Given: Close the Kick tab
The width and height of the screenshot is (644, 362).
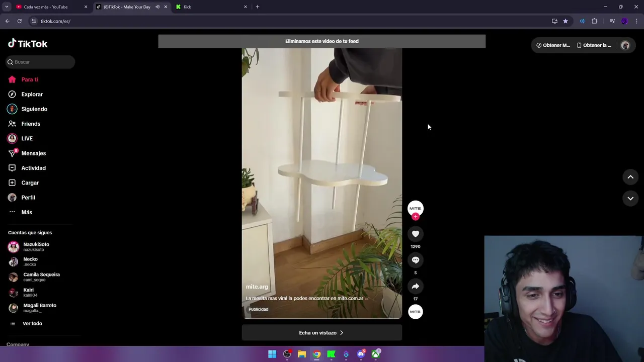Looking at the screenshot, I should (246, 7).
